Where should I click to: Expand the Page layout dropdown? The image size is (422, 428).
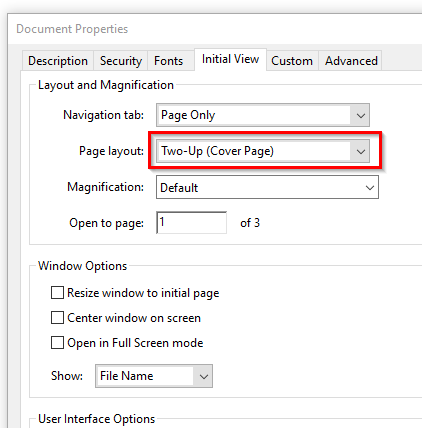point(263,151)
